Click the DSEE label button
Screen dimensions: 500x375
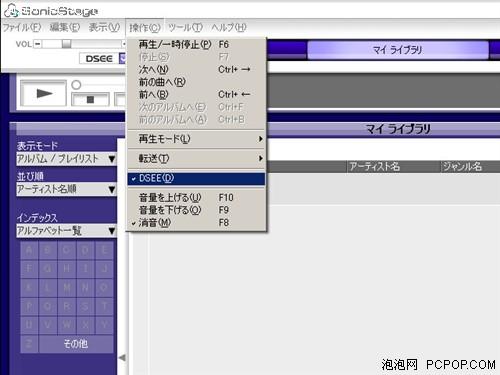click(x=99, y=59)
